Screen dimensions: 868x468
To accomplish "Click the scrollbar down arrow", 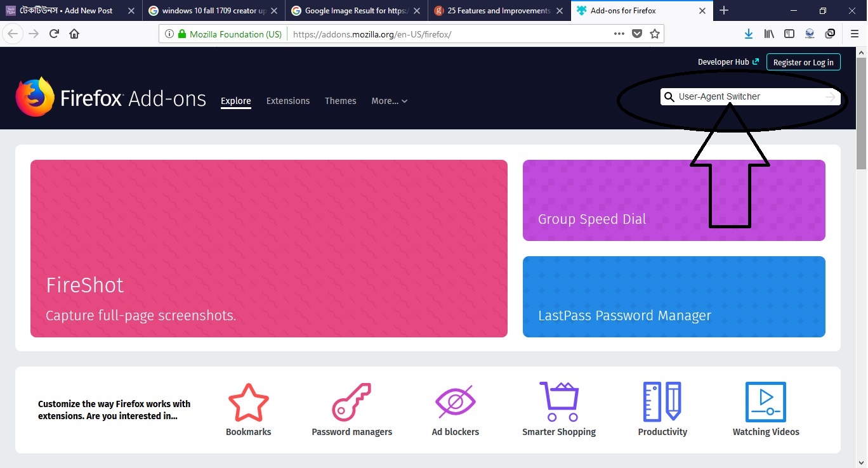I will 861,462.
